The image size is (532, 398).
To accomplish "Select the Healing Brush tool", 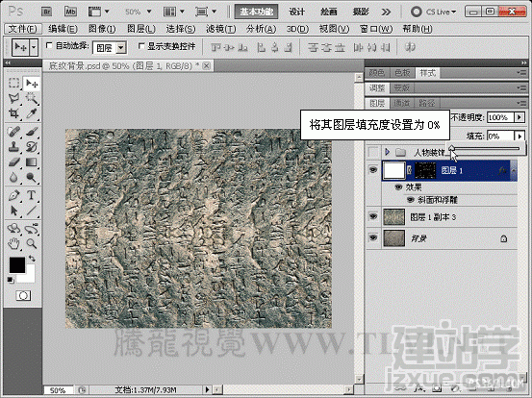I will [x=13, y=132].
